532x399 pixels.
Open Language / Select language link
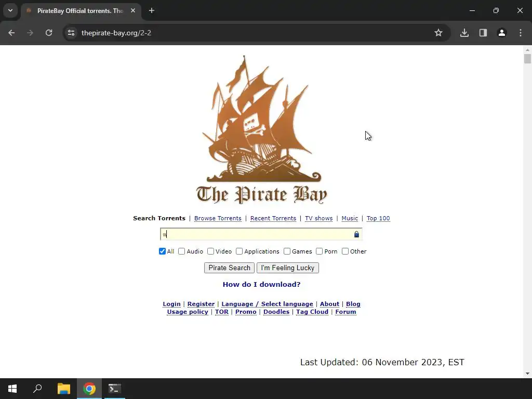(268, 304)
